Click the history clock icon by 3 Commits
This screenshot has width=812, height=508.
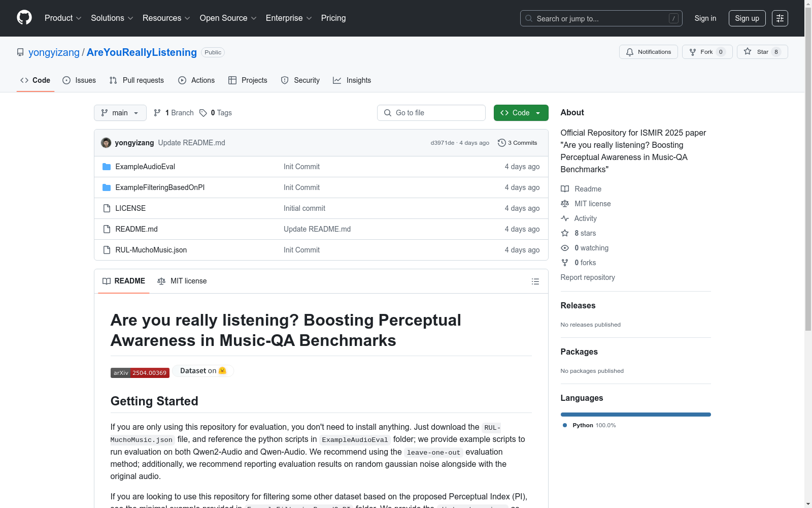click(x=502, y=143)
